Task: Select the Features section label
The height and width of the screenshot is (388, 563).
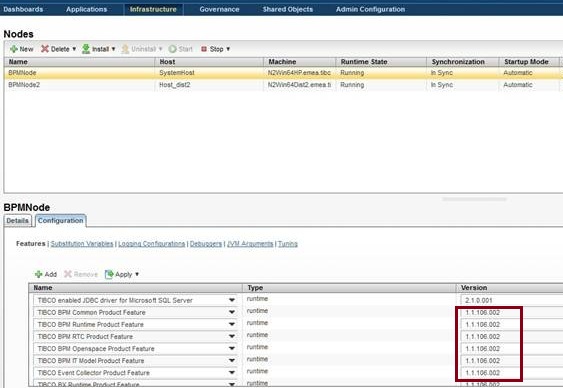Action: [x=31, y=244]
